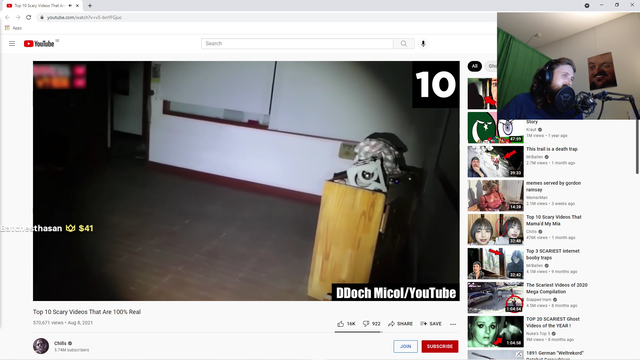Click the page vertical scrollbar
This screenshot has height=360, width=640.
(637, 147)
